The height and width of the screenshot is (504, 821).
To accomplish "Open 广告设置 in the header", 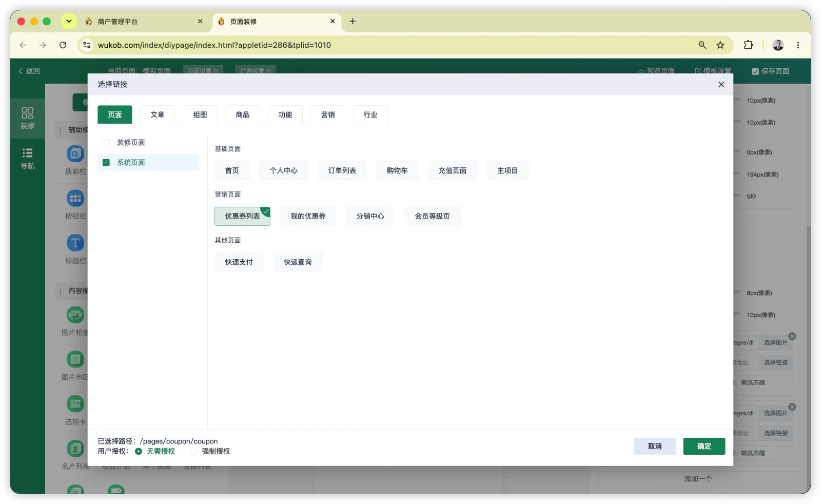I will 256,71.
